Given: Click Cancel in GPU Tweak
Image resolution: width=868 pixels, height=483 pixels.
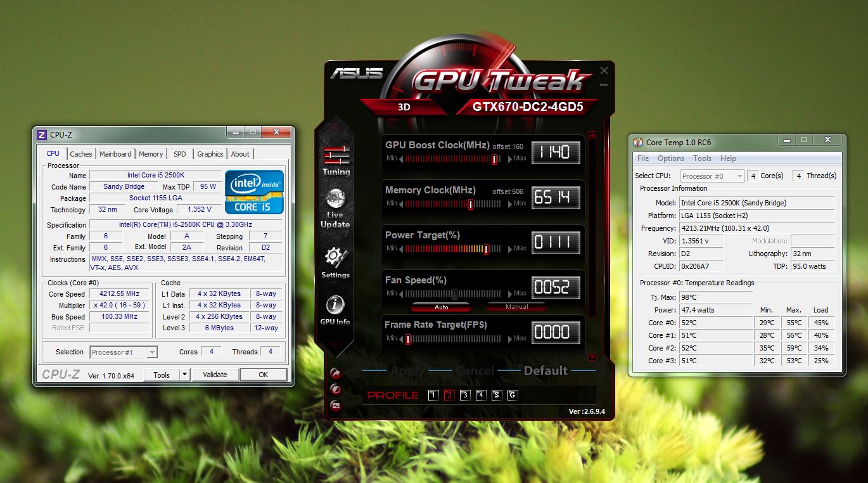Looking at the screenshot, I should [x=475, y=371].
